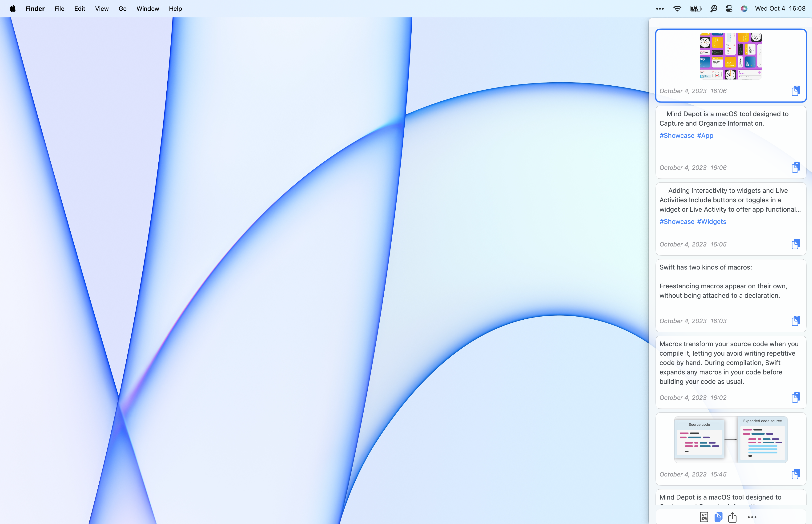Select 'Freestanding macros appear on their own' paragraph
The image size is (812, 524).
[723, 291]
